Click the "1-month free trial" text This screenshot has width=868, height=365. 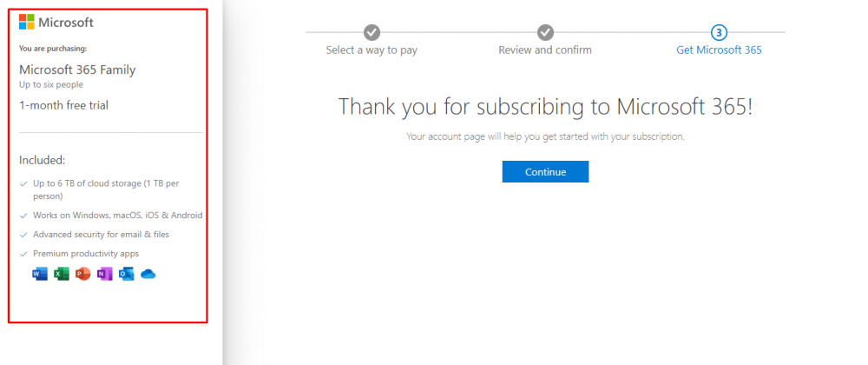63,105
